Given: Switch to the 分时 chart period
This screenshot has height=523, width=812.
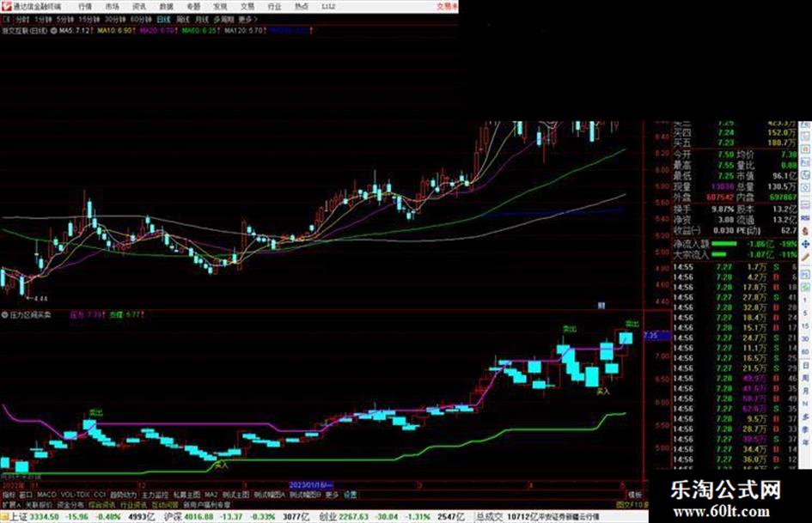Looking at the screenshot, I should 21,19.
